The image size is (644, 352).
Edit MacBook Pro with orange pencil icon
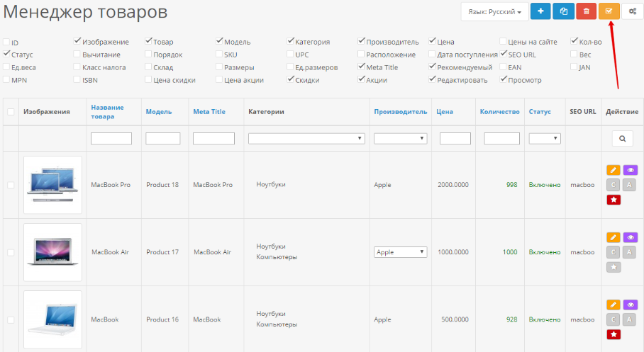(614, 170)
